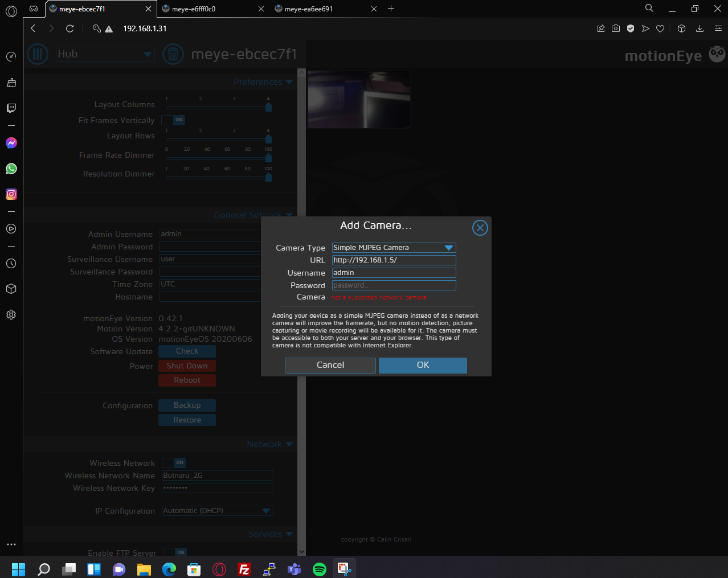
Task: Confirm Add Camera with OK
Action: point(423,366)
